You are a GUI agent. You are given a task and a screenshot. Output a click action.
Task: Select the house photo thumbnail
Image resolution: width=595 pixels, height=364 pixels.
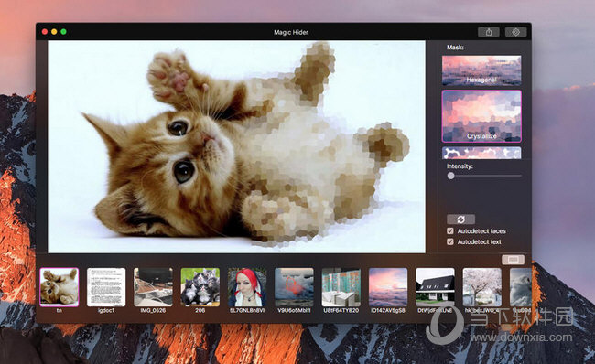[435, 287]
